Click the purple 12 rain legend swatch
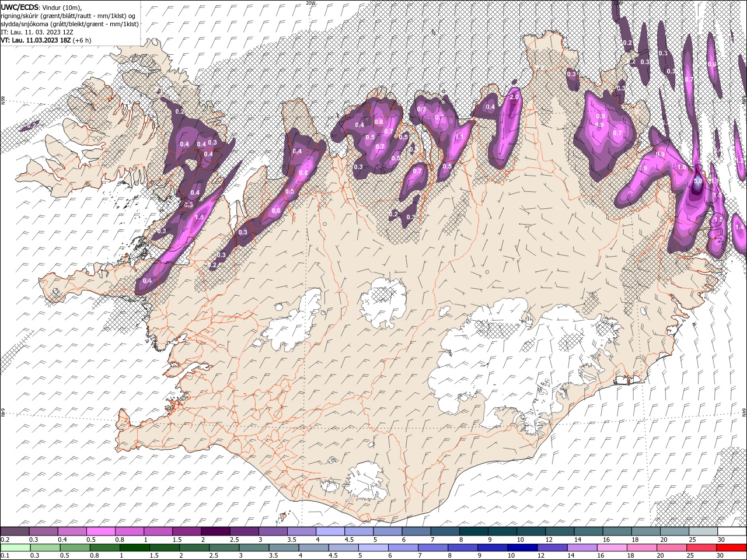The width and height of the screenshot is (747, 560). pos(552,547)
